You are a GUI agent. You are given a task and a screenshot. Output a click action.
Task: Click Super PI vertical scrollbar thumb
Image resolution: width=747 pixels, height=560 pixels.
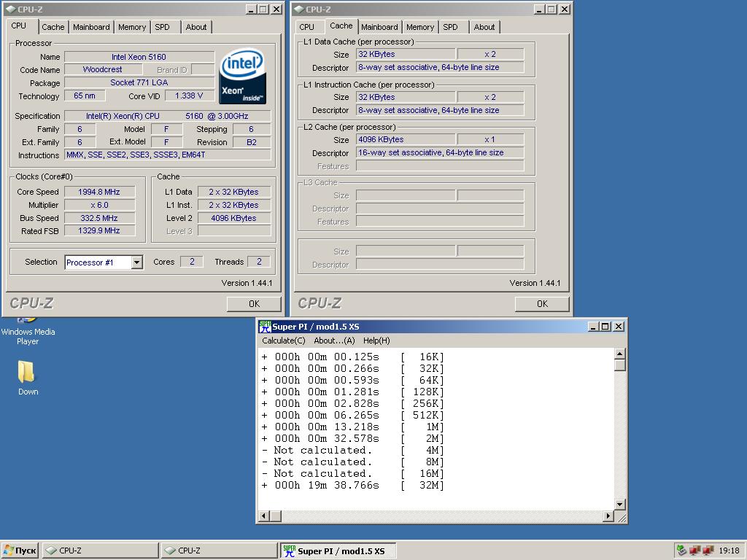click(619, 365)
